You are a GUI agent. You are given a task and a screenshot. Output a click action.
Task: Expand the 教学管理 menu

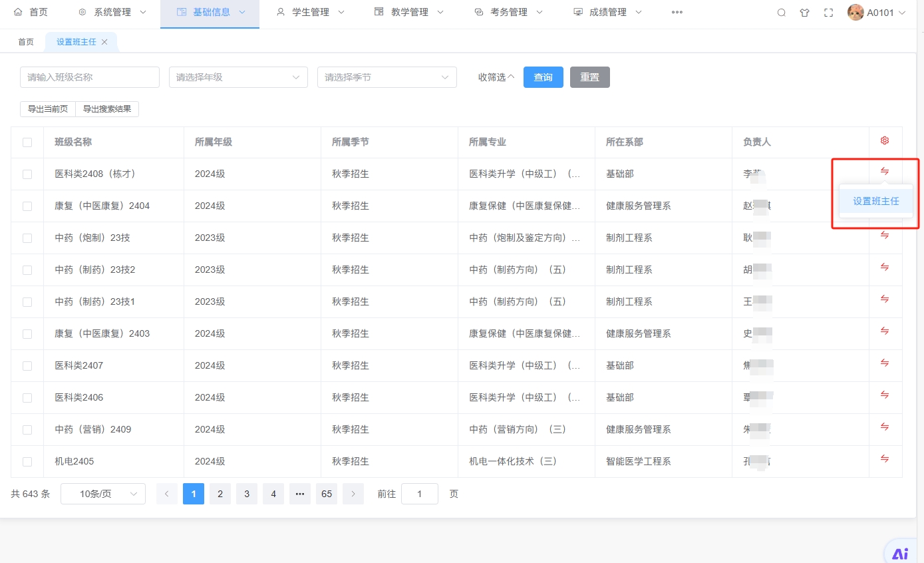[410, 12]
